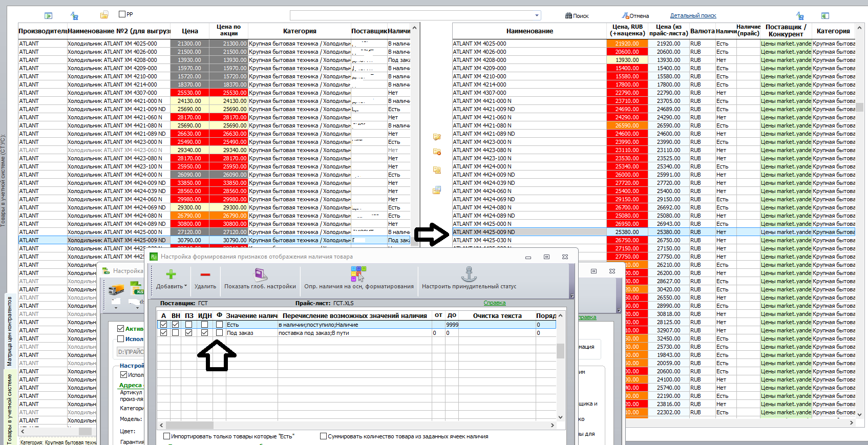The image size is (868, 445).
Task: Click the XLS icon in Настройка window
Action: (x=137, y=288)
